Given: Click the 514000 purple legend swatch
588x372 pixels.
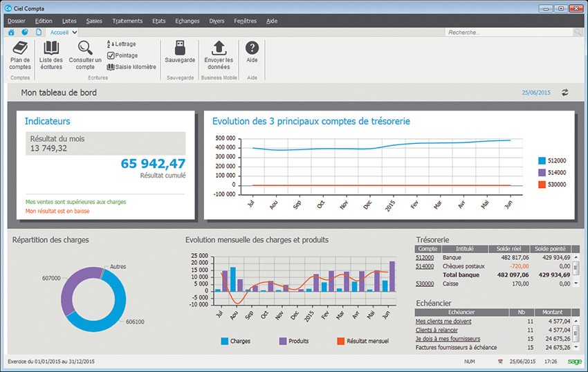Looking at the screenshot, I should (542, 172).
